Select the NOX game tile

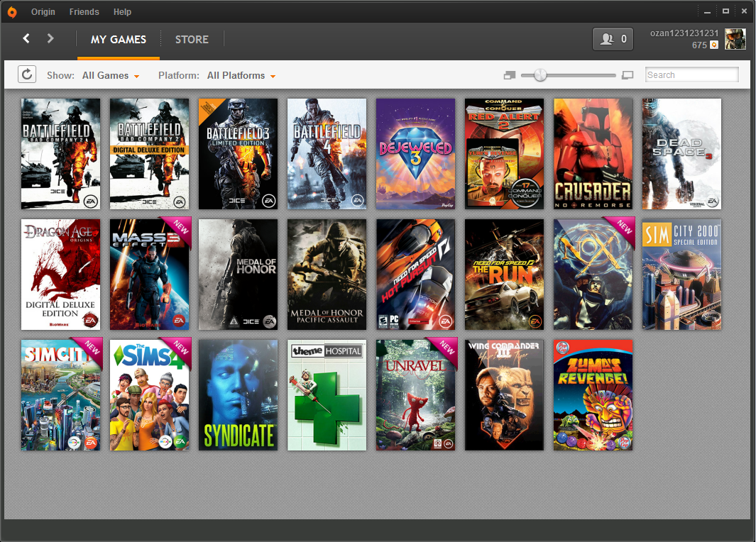click(593, 274)
